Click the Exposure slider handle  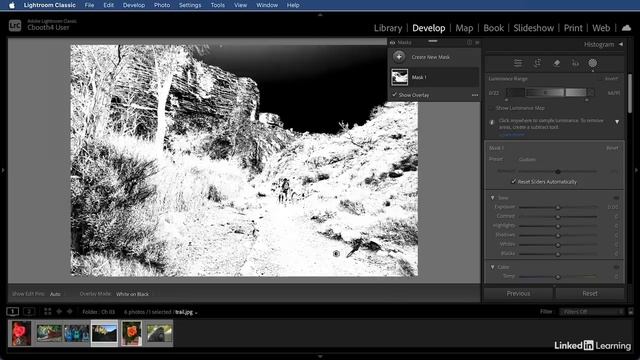tap(558, 208)
